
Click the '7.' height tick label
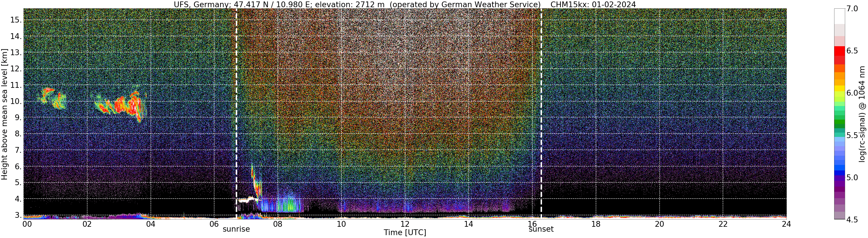18,150
